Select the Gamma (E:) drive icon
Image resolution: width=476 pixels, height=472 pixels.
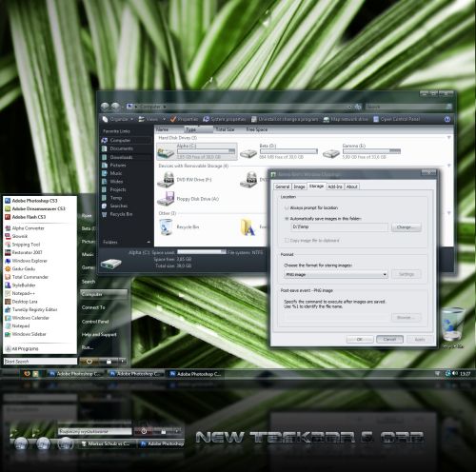click(330, 153)
